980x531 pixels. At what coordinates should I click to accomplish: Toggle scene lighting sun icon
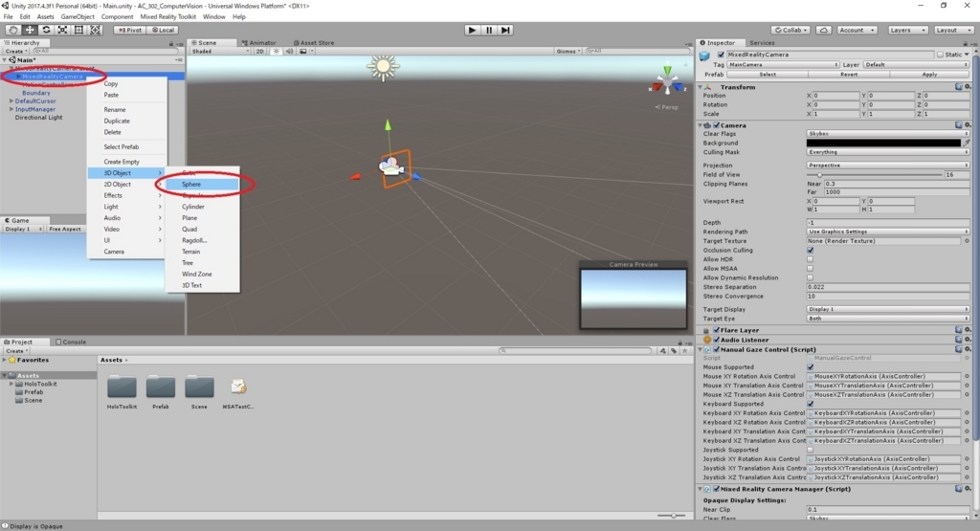277,52
